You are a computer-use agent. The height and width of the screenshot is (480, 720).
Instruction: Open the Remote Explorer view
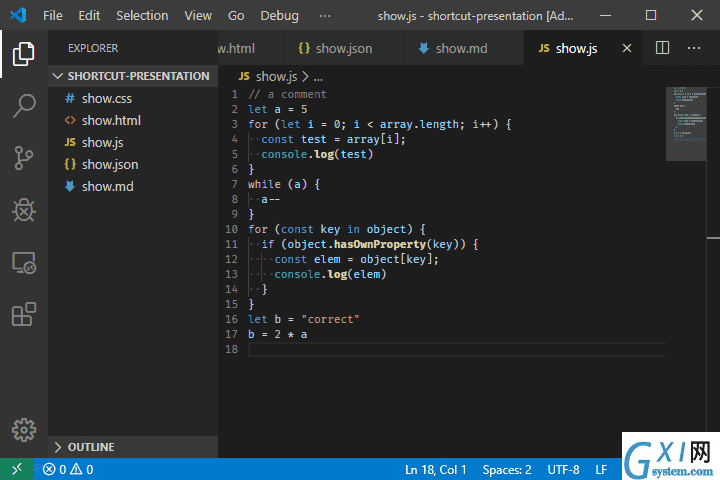click(23, 263)
